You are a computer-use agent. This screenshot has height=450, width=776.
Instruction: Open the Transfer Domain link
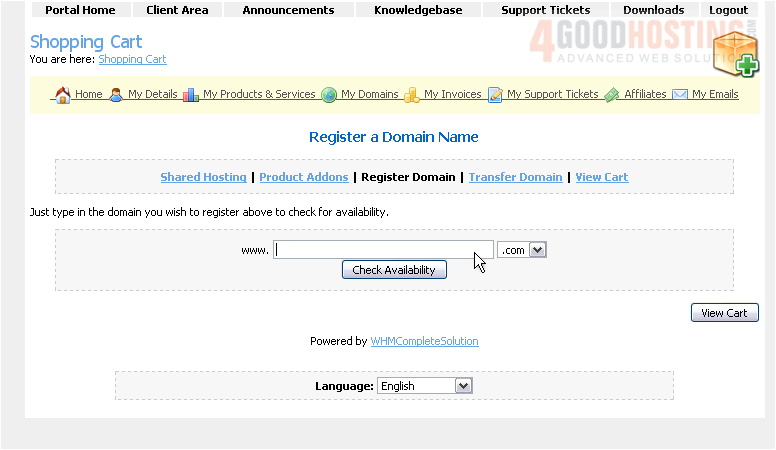(x=515, y=177)
